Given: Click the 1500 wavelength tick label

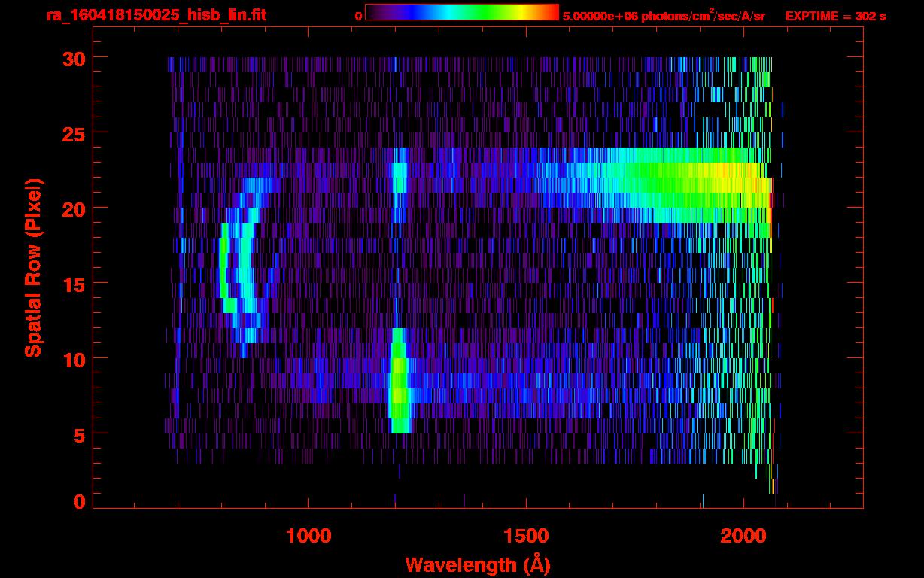Looking at the screenshot, I should [525, 535].
